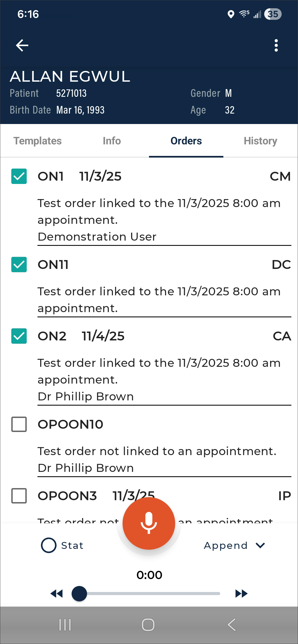Switch to the Templates tab

pyautogui.click(x=38, y=141)
